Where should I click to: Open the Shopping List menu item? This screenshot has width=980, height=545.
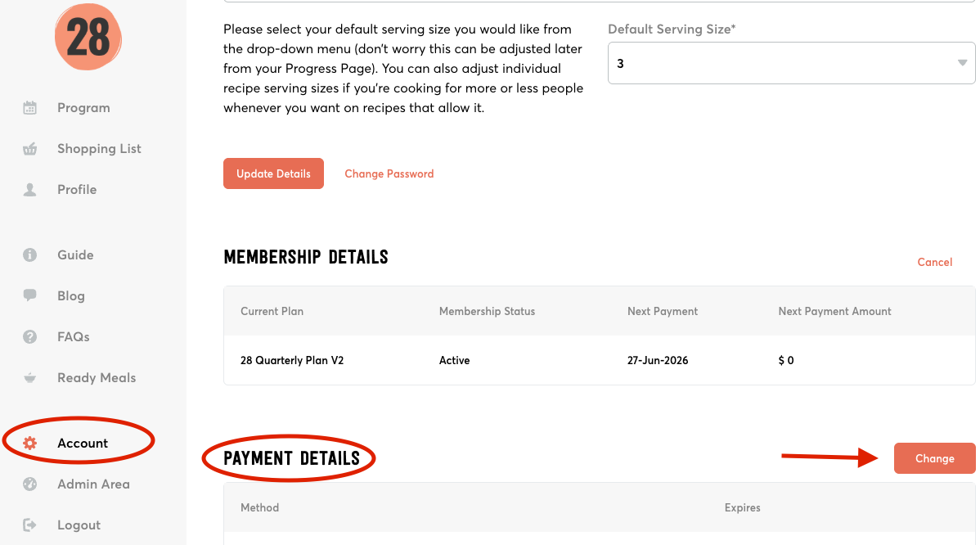point(99,149)
